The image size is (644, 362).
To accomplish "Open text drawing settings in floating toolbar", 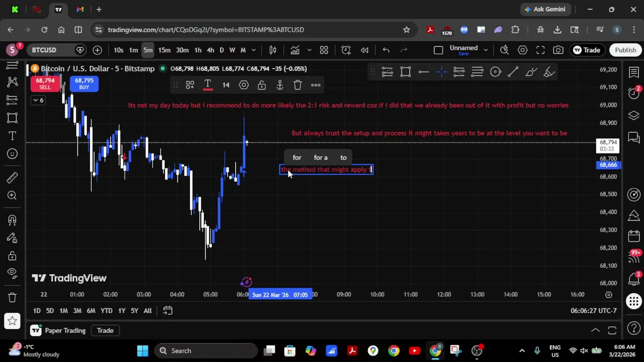I will 244,85.
